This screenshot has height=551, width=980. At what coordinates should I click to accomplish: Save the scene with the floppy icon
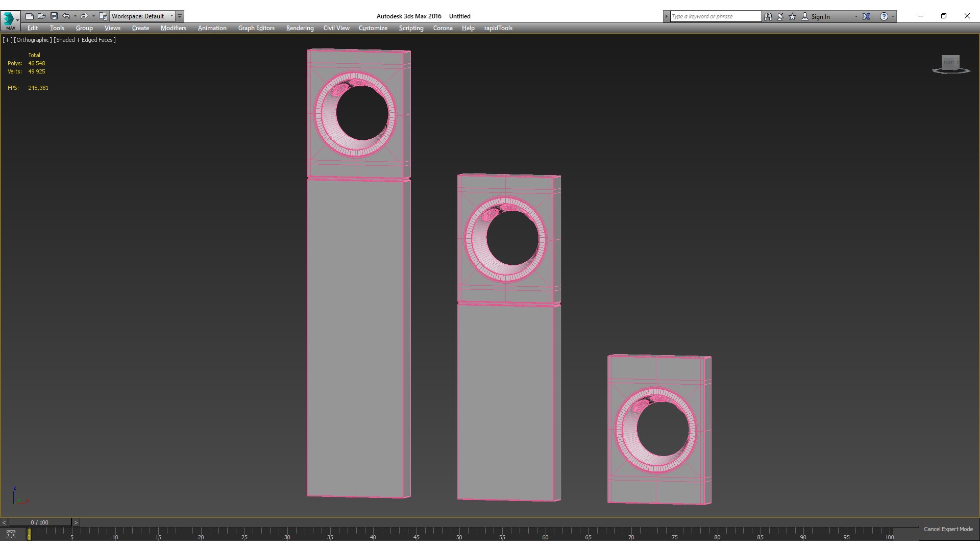(54, 16)
